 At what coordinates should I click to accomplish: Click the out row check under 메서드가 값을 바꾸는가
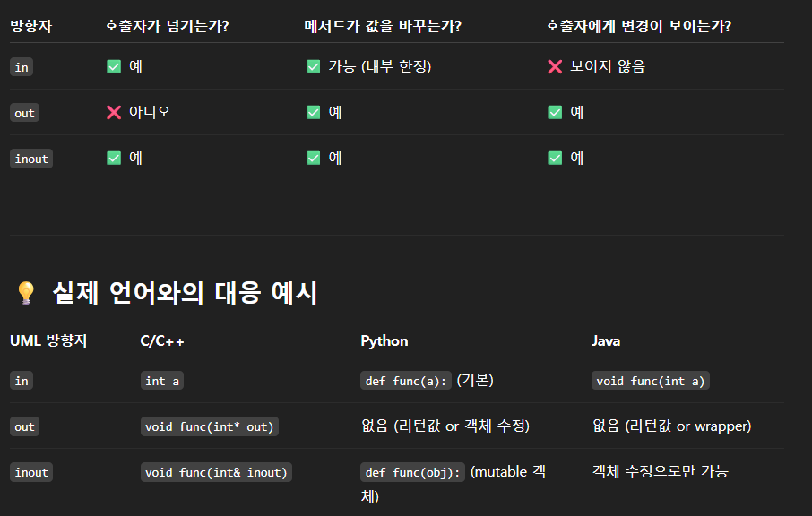pos(313,112)
